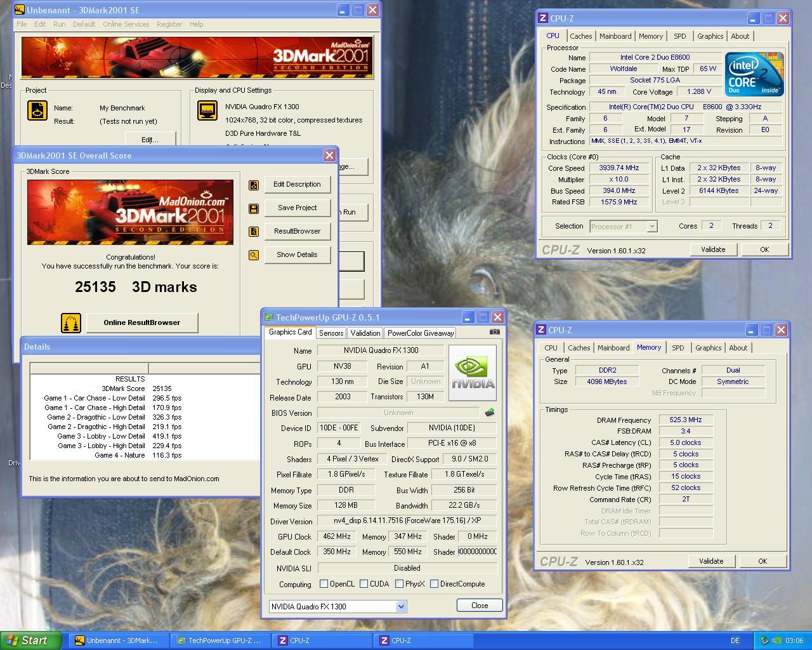812x650 pixels.
Task: Click OK in the lower CPU-Z window
Action: click(x=763, y=561)
